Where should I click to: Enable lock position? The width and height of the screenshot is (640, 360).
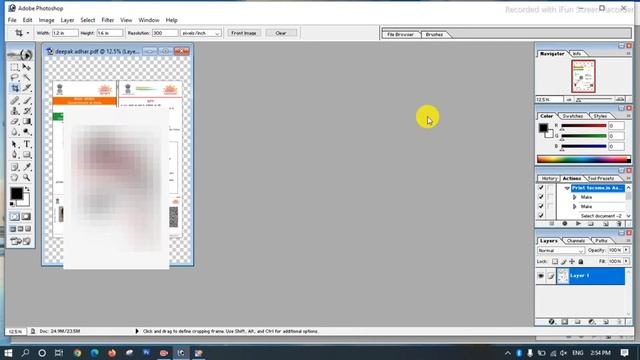tap(572, 262)
